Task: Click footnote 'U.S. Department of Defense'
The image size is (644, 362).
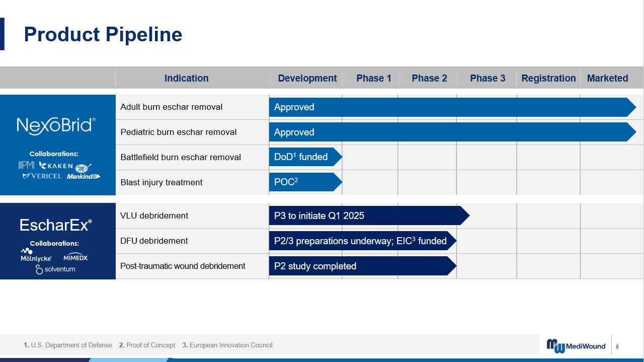Action: click(x=71, y=345)
